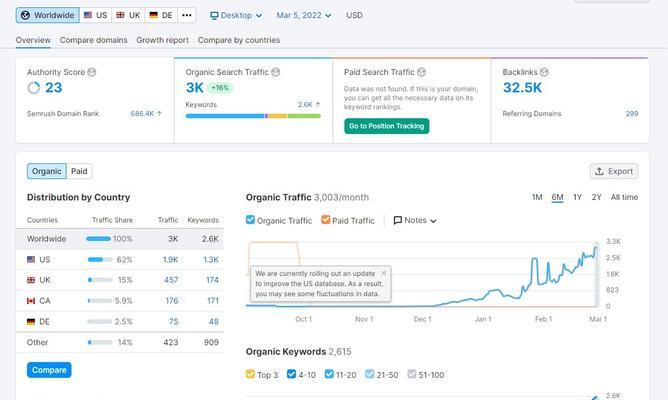Open the Overview tab
Viewport: 668px width, 400px height.
coord(33,40)
